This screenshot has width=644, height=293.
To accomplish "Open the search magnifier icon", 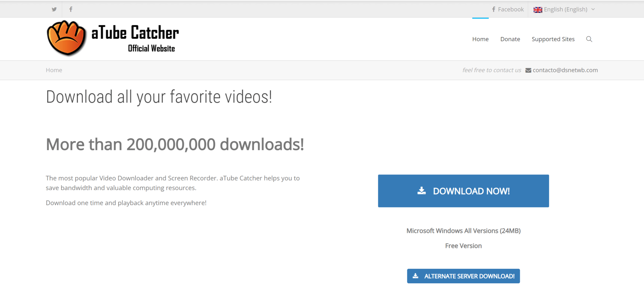I will 589,39.
